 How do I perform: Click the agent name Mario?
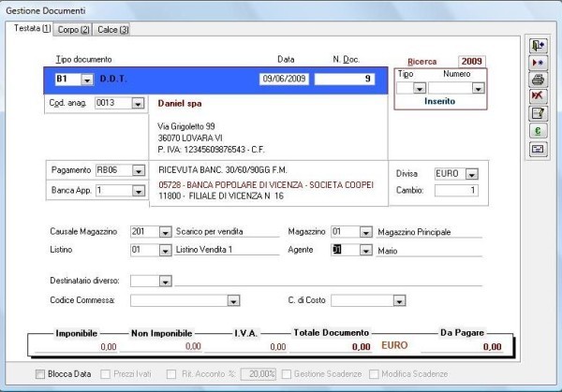pyautogui.click(x=388, y=251)
